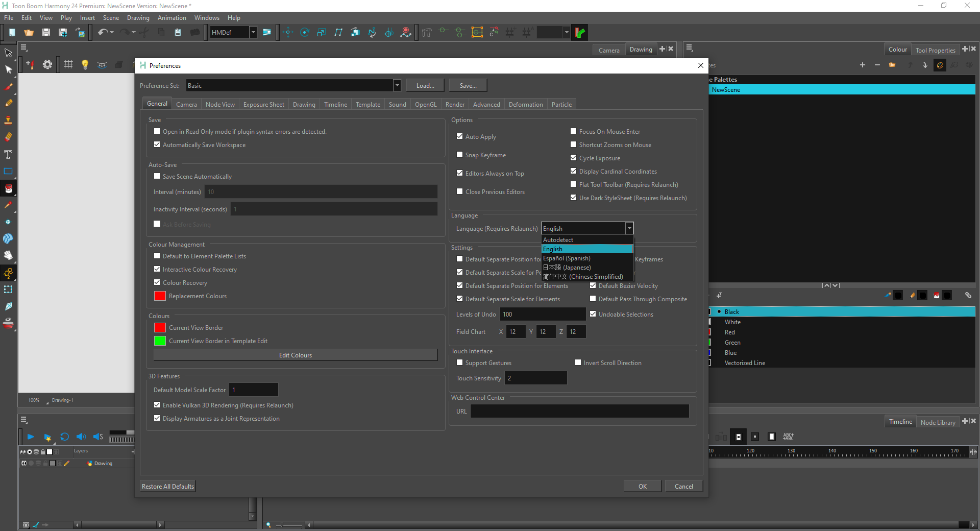The height and width of the screenshot is (531, 980).
Task: Uncheck Auto Apply option
Action: tap(460, 136)
